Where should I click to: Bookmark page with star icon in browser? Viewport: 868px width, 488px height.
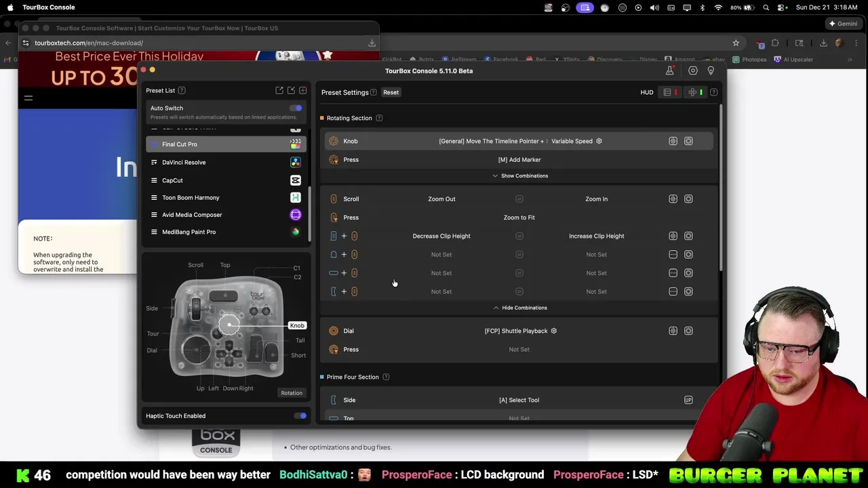(736, 43)
